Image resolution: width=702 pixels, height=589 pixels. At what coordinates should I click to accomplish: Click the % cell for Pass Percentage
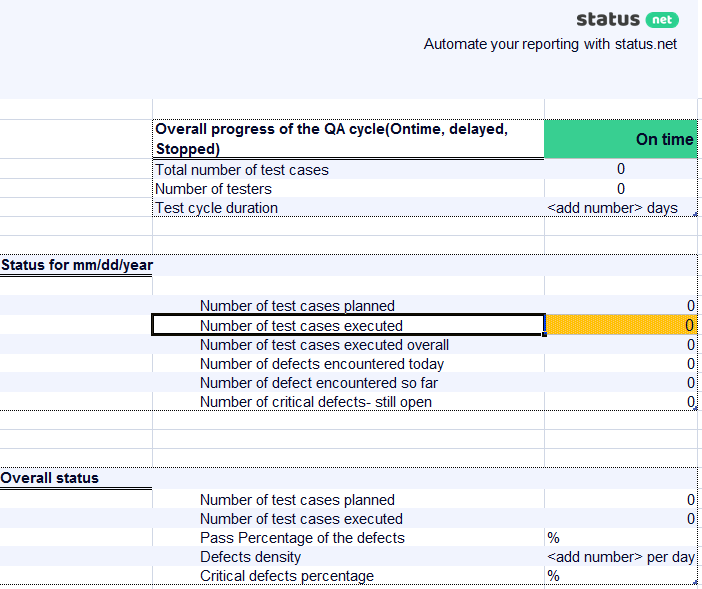pos(621,537)
